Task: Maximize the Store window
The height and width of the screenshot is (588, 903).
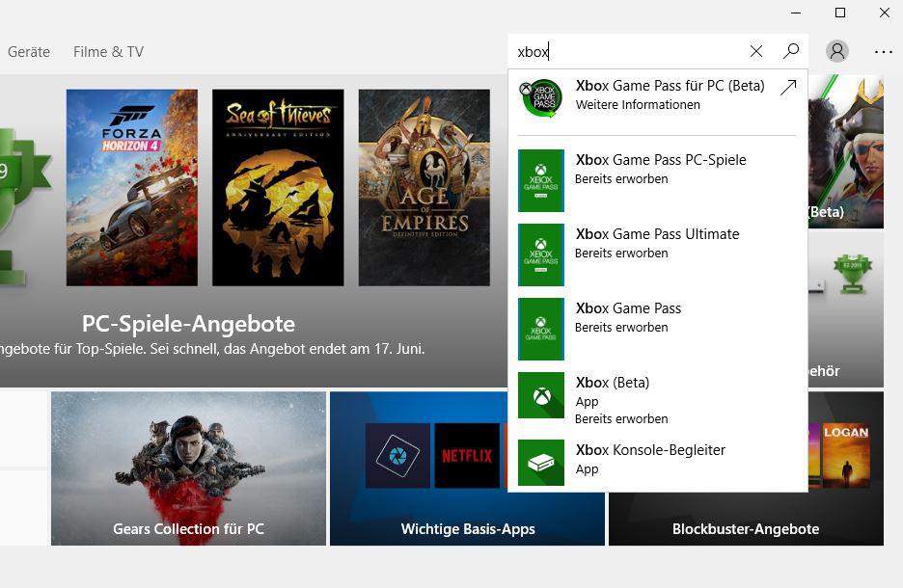Action: [x=840, y=13]
